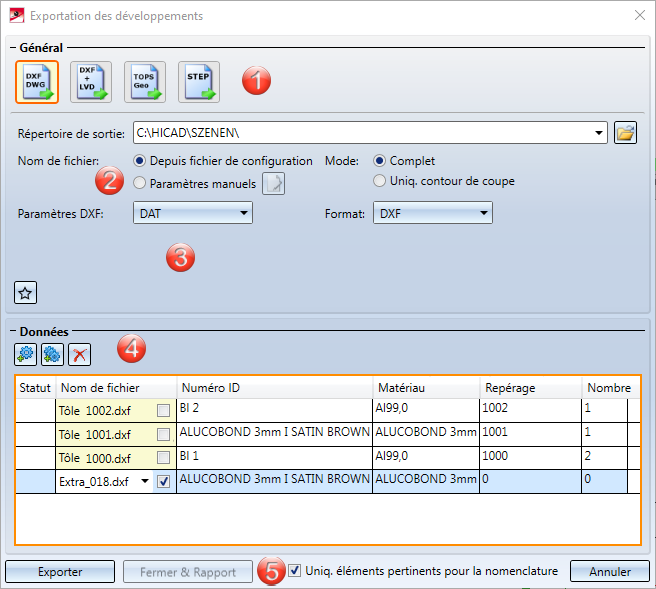656x589 pixels.
Task: Open manual parameters settings icon
Action: 273,183
